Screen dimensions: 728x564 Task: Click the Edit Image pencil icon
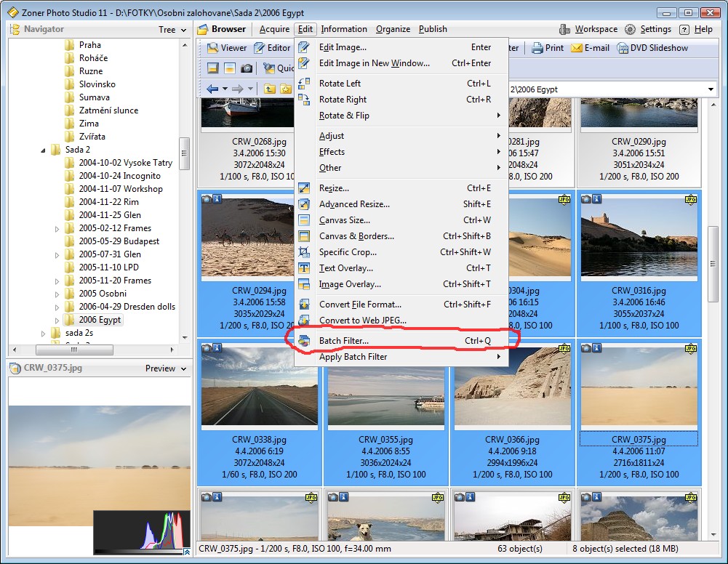(x=304, y=47)
